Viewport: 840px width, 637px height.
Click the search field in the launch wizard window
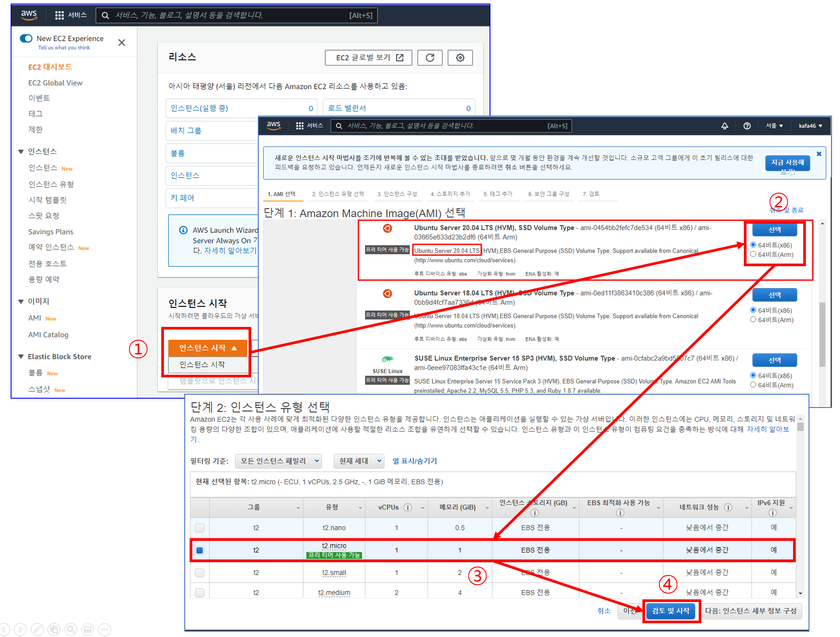point(451,126)
